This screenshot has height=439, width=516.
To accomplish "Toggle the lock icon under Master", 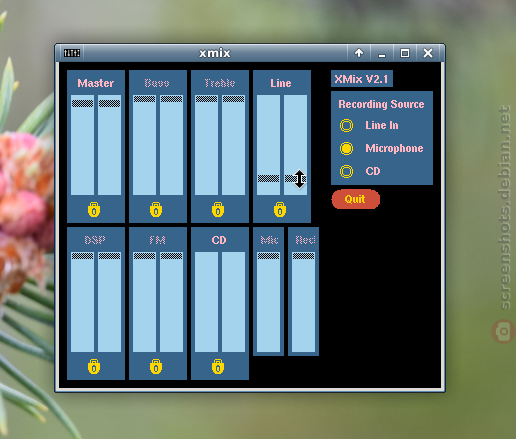I will [94, 210].
